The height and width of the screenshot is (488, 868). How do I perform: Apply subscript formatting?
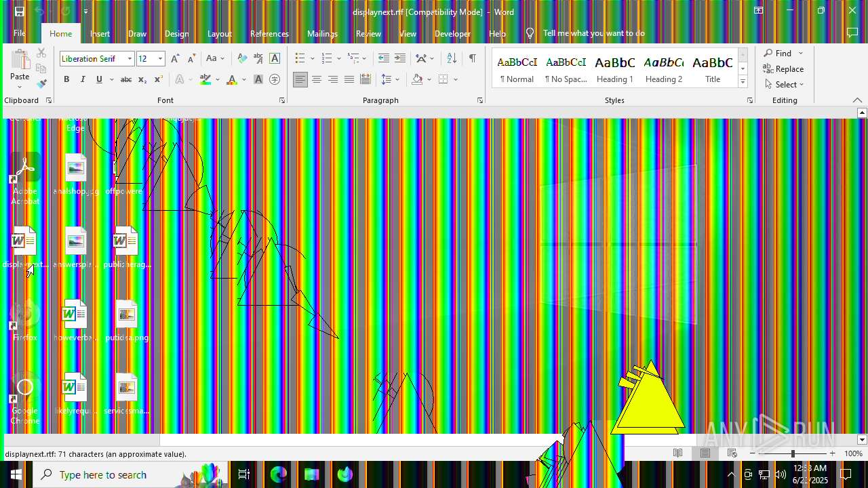tap(142, 79)
